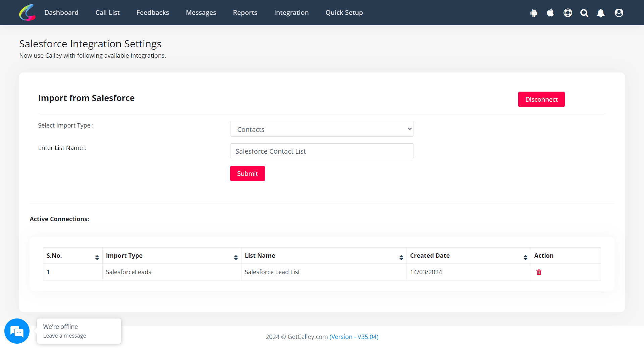Open the help lifebuoy icon

(x=568, y=13)
